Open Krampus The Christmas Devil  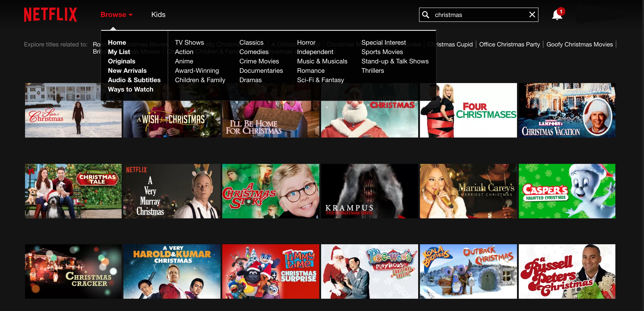pyautogui.click(x=369, y=191)
